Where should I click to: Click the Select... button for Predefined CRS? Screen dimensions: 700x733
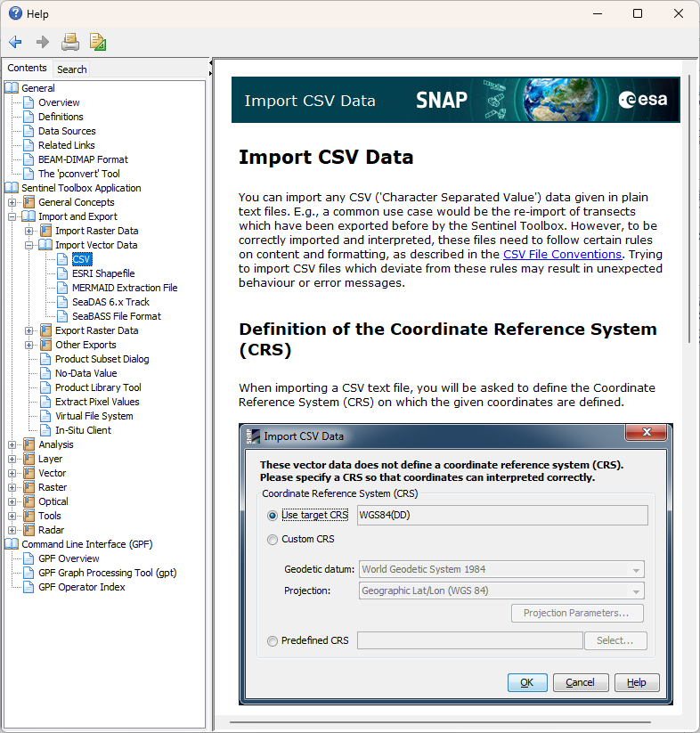point(615,640)
